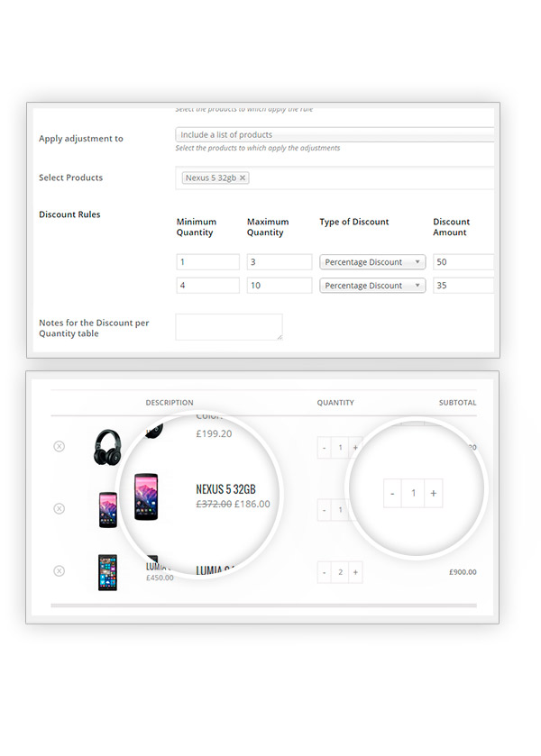This screenshot has height=756, width=541.
Task: Click the 'Type of Discount' column label
Action: [x=353, y=222]
